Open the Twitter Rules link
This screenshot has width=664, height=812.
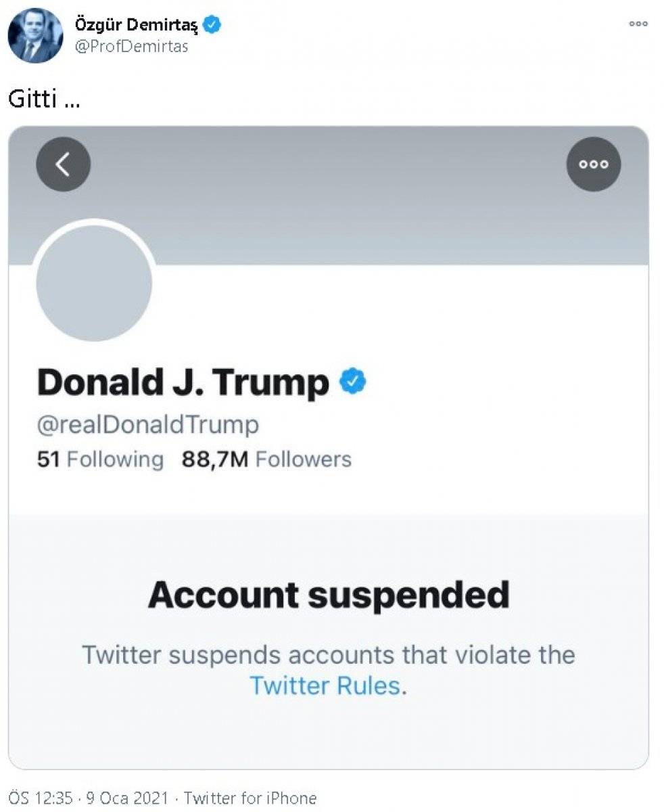(325, 685)
